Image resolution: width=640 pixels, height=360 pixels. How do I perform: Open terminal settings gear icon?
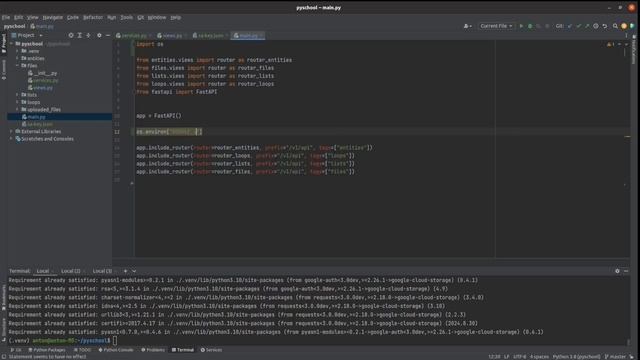pos(617,271)
